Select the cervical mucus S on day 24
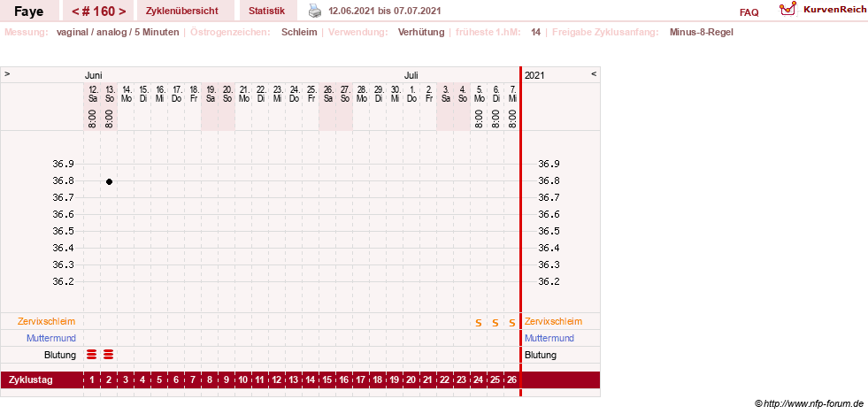Screen dimensions: 868x414 click(x=479, y=323)
